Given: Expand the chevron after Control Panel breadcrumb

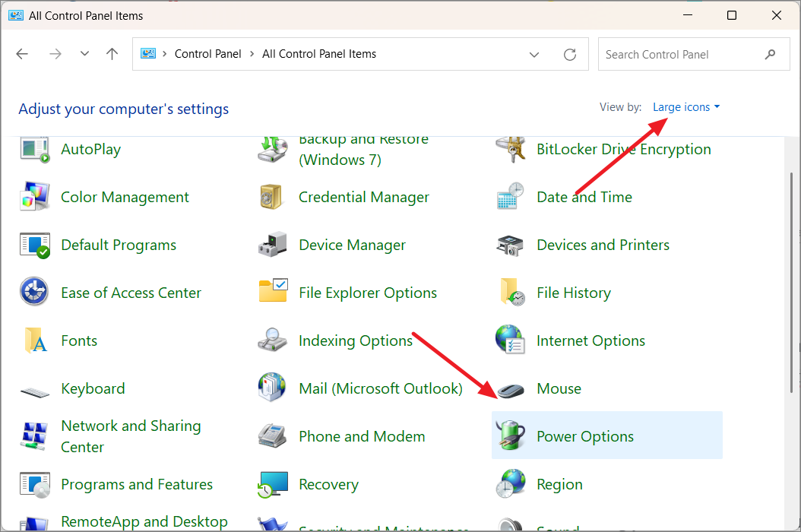Looking at the screenshot, I should 252,54.
